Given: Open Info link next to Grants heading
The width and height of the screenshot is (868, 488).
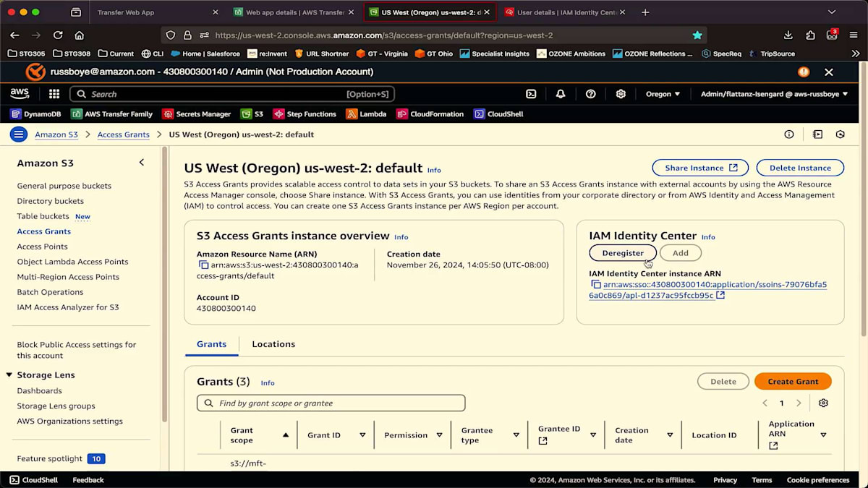Looking at the screenshot, I should tap(268, 382).
